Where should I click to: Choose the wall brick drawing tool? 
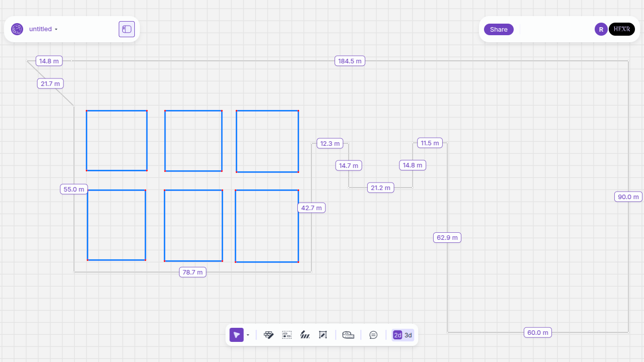[x=269, y=335]
